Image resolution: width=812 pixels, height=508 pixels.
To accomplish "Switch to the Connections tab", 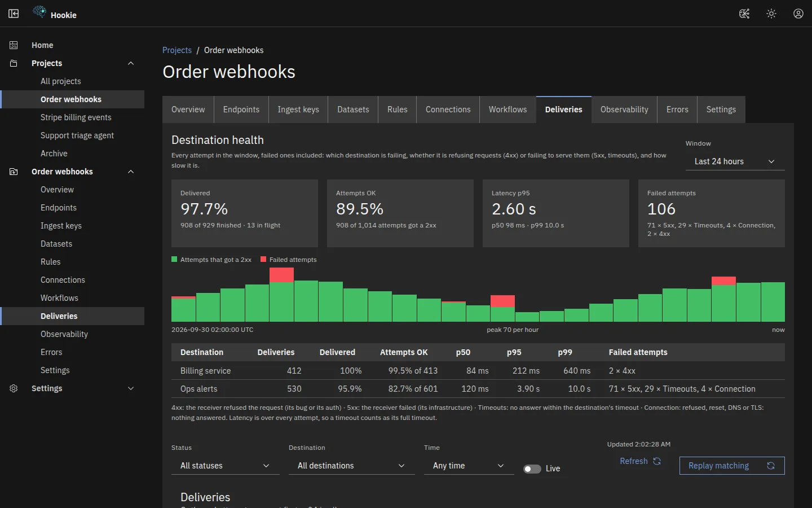I will click(448, 110).
